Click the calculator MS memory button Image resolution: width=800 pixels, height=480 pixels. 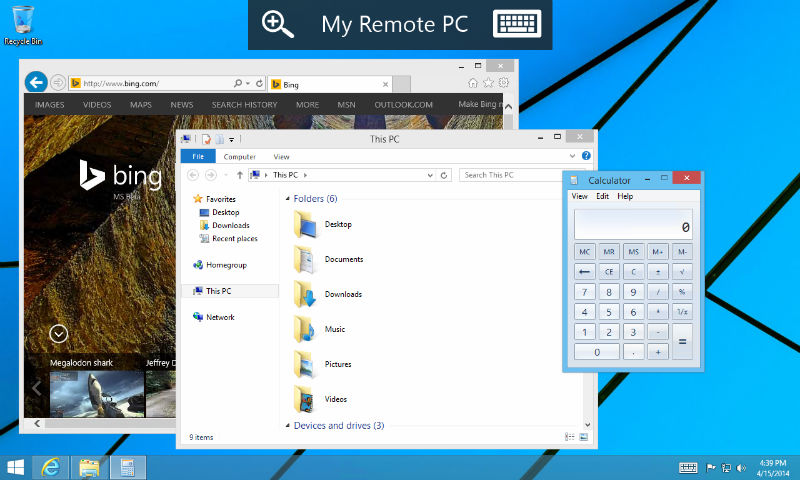633,251
